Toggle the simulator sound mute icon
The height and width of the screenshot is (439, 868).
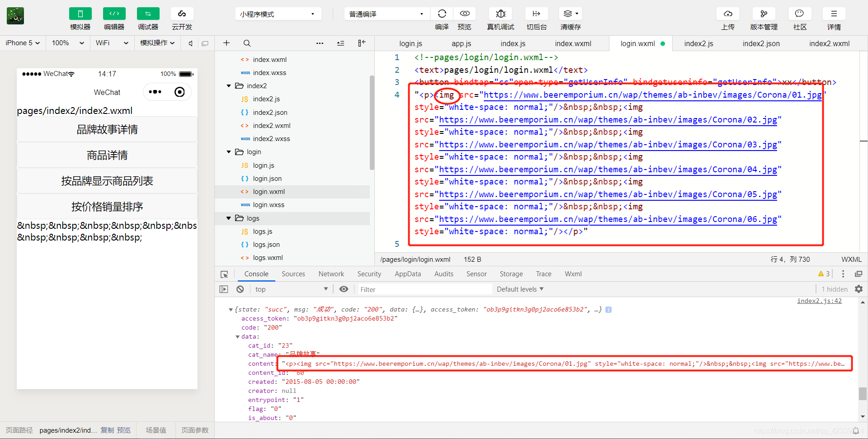click(191, 43)
